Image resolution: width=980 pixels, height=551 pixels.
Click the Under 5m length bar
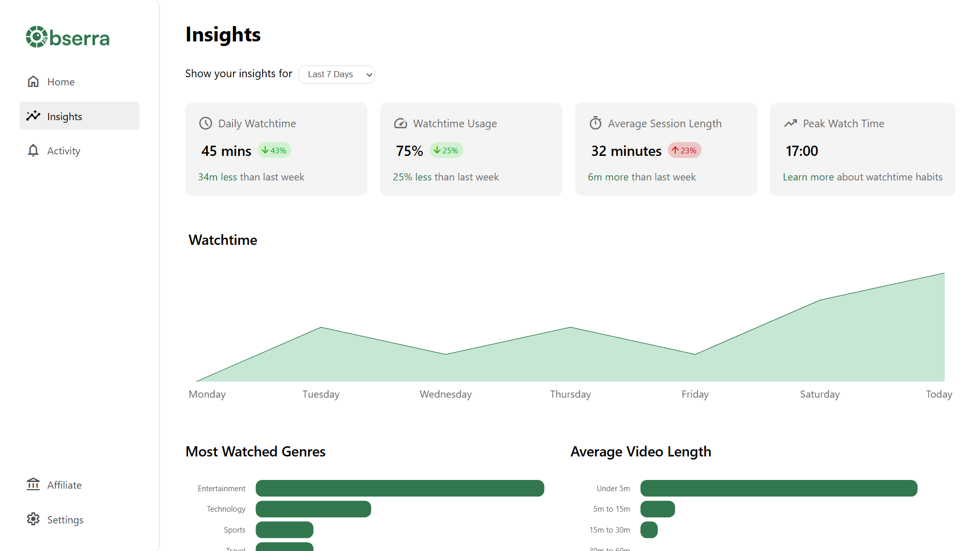pos(779,488)
